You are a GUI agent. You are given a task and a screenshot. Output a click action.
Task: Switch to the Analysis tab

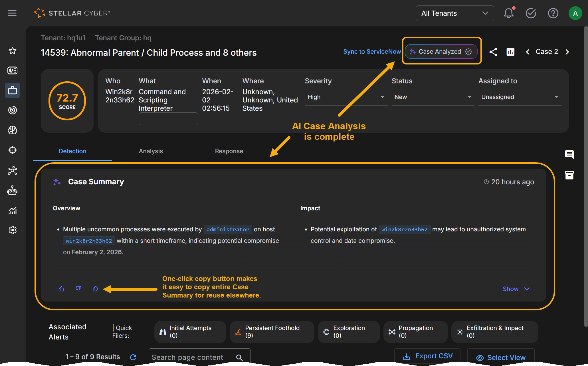pos(151,151)
